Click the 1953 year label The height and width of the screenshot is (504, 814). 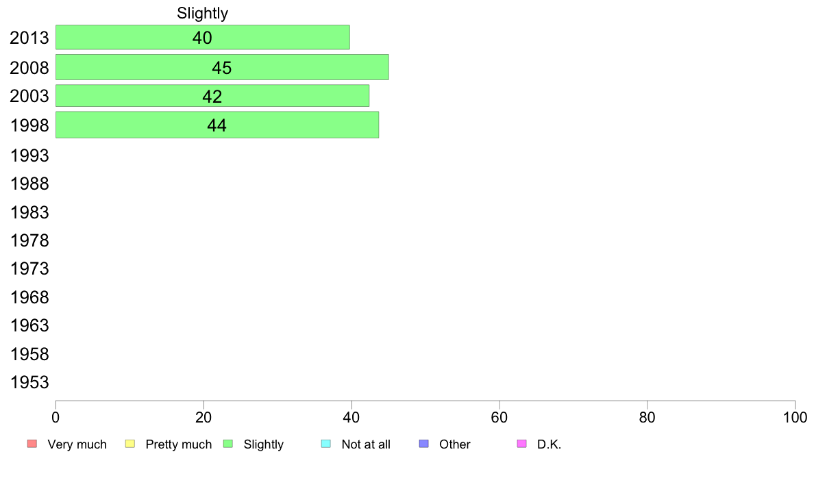coord(29,382)
